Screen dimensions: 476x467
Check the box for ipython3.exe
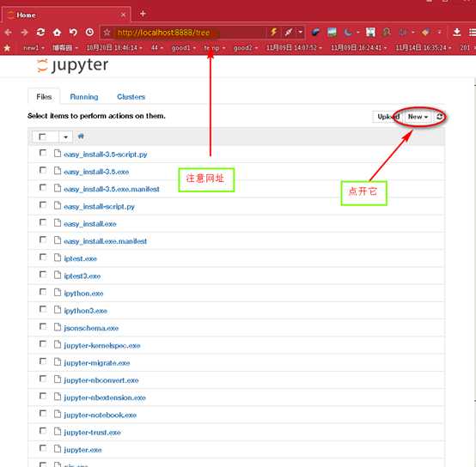(x=43, y=309)
